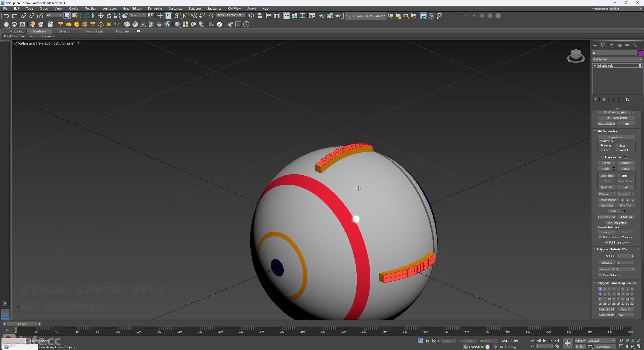644x350 pixels.
Task: Enable Preserve UVs checkbox
Action: click(x=602, y=157)
